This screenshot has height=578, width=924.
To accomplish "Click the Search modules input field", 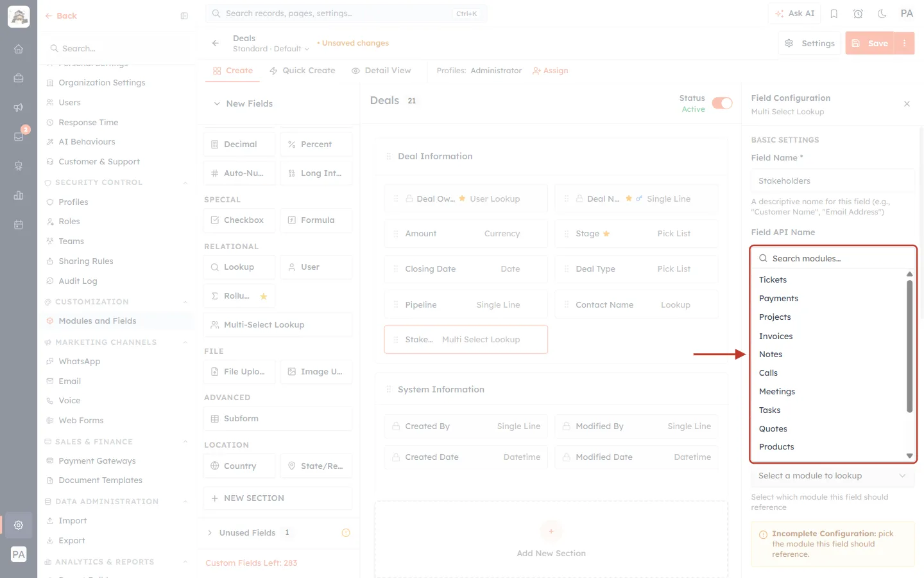I will (834, 258).
